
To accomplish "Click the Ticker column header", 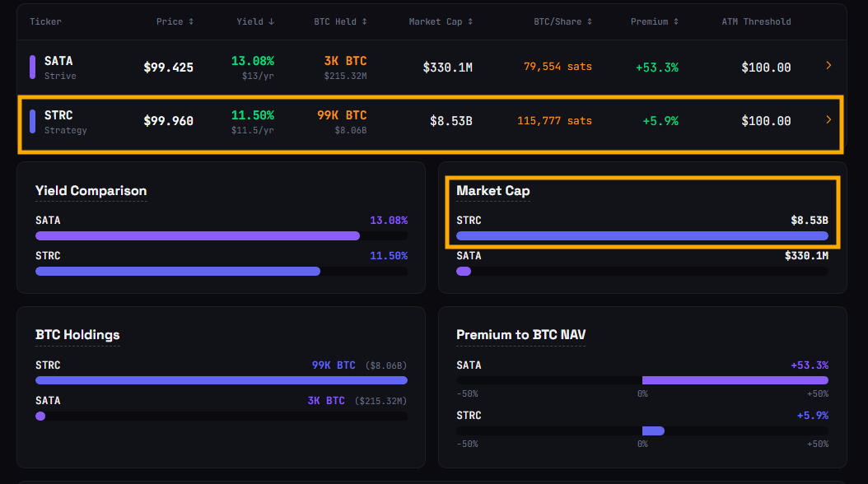I will [x=45, y=21].
